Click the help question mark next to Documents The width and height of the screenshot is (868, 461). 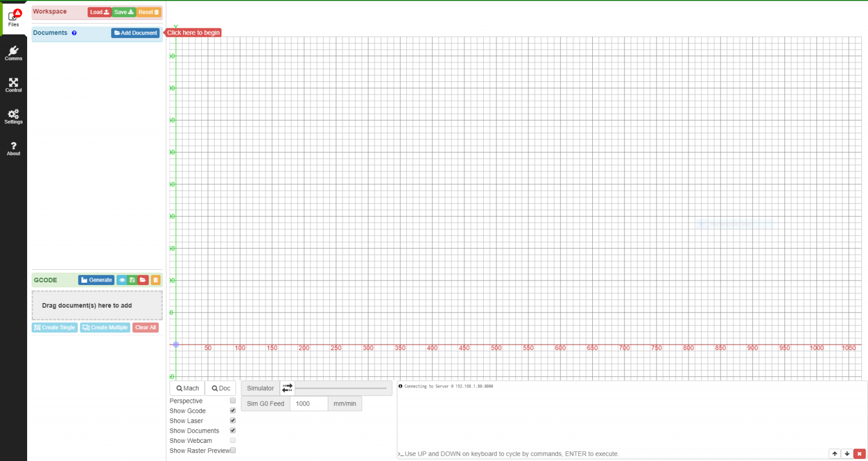[x=74, y=33]
